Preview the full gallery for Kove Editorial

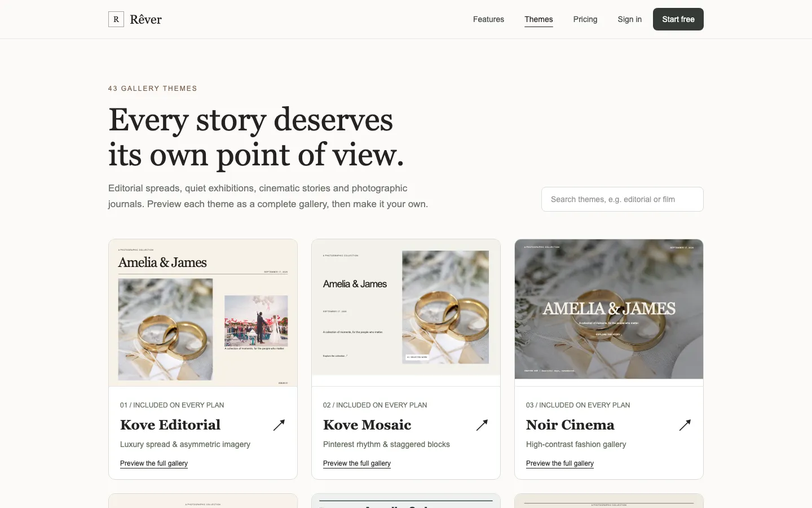coord(154,463)
